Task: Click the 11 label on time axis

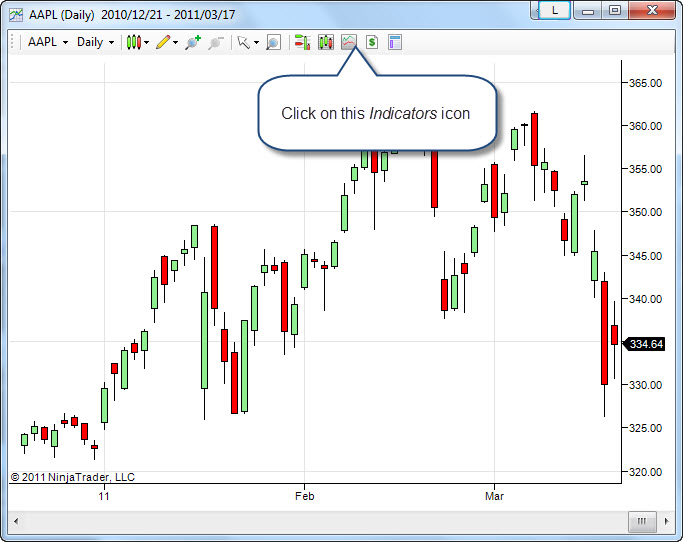Action: (x=104, y=496)
